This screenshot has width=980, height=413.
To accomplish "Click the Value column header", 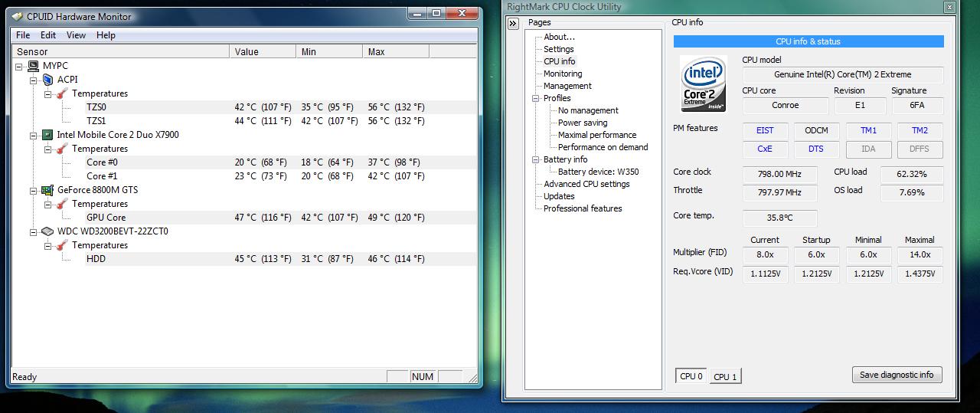I will 263,52.
